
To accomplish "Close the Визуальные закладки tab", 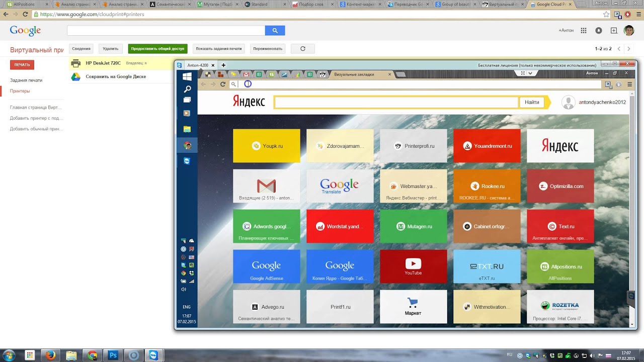I will click(389, 74).
